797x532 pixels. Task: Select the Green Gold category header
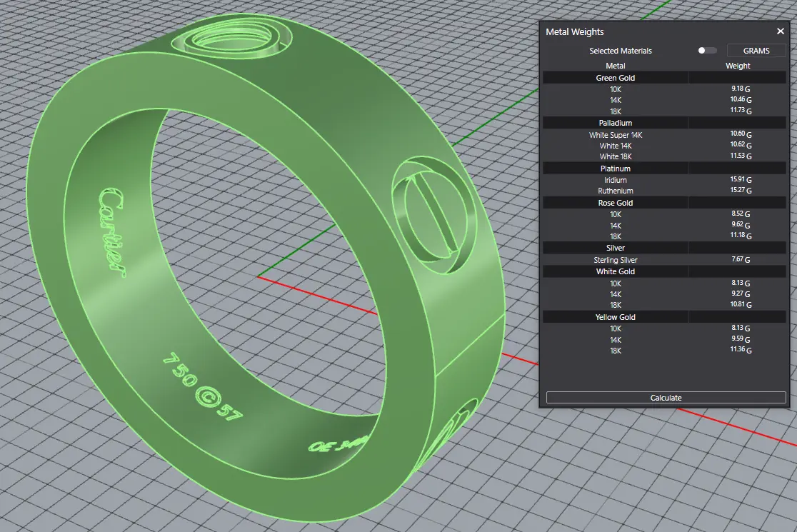pos(664,78)
